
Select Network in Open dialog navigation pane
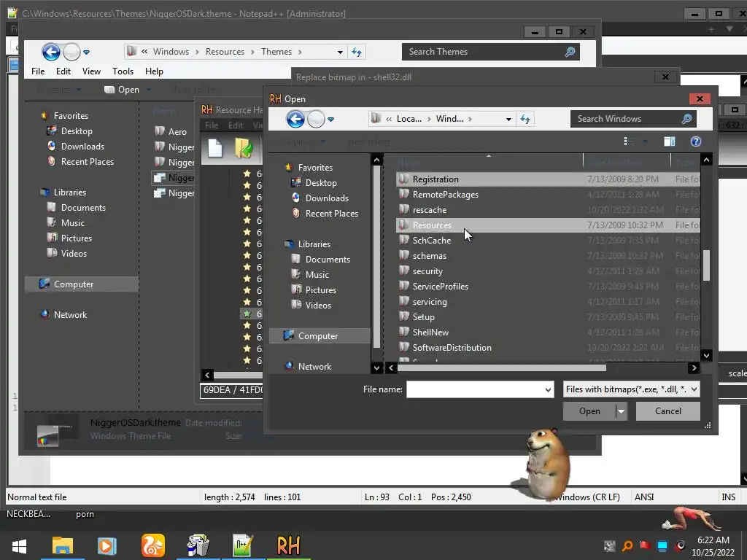pyautogui.click(x=314, y=367)
